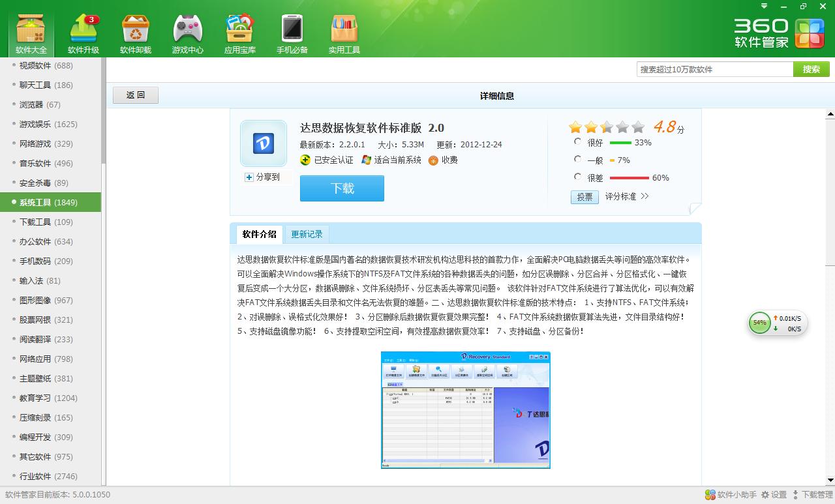Expand the 54% download progress widget
The height and width of the screenshot is (504, 835).
(759, 321)
